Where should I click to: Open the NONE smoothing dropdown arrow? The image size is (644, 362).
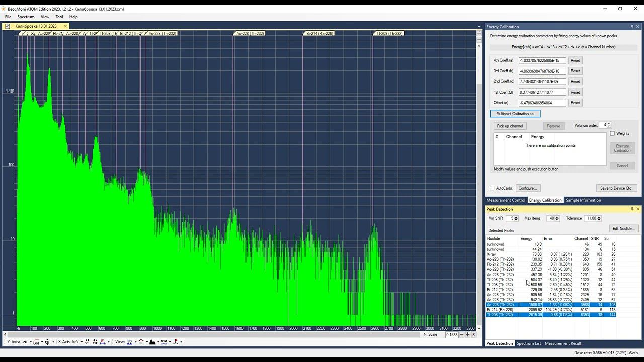pos(170,342)
